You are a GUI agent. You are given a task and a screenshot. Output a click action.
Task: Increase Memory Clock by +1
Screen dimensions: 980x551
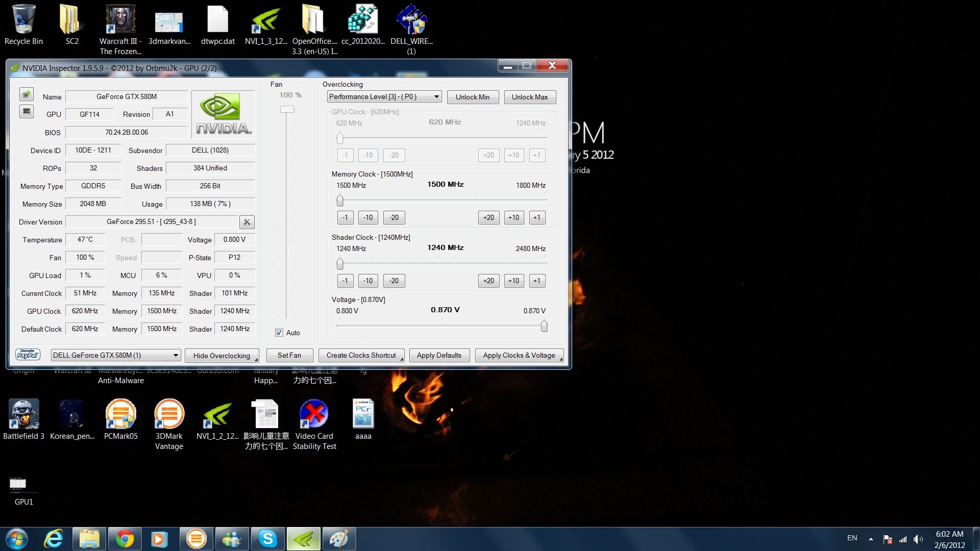coord(537,217)
